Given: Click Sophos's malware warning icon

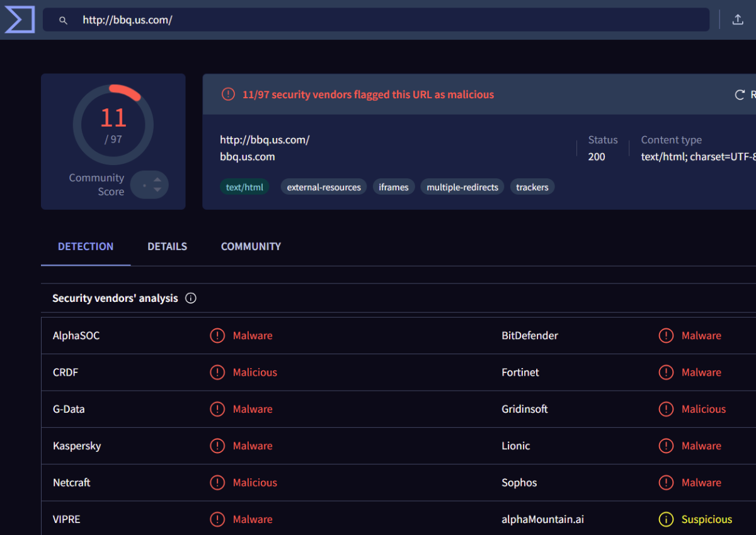Looking at the screenshot, I should click(x=666, y=483).
